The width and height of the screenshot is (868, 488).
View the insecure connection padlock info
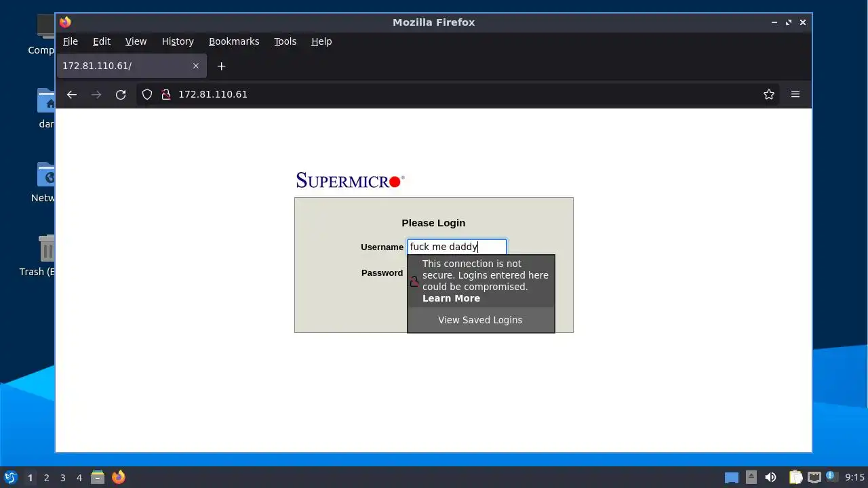(165, 94)
